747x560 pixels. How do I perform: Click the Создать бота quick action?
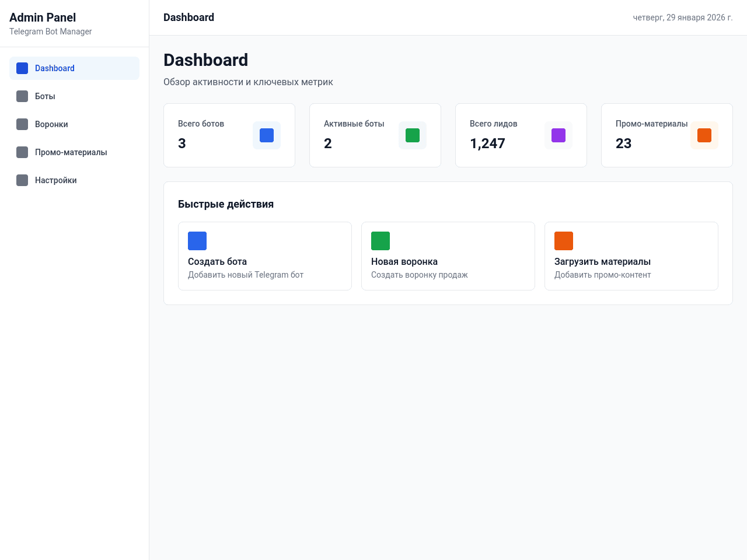[265, 256]
